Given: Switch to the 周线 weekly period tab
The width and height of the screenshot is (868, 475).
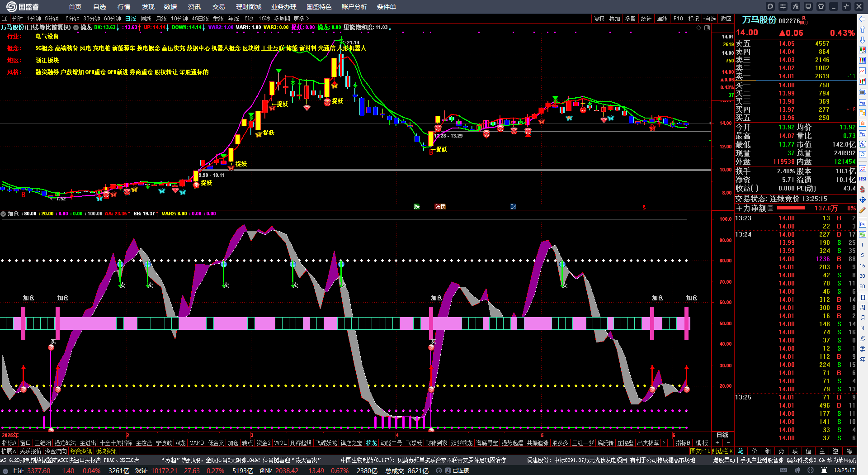Looking at the screenshot, I should 146,19.
